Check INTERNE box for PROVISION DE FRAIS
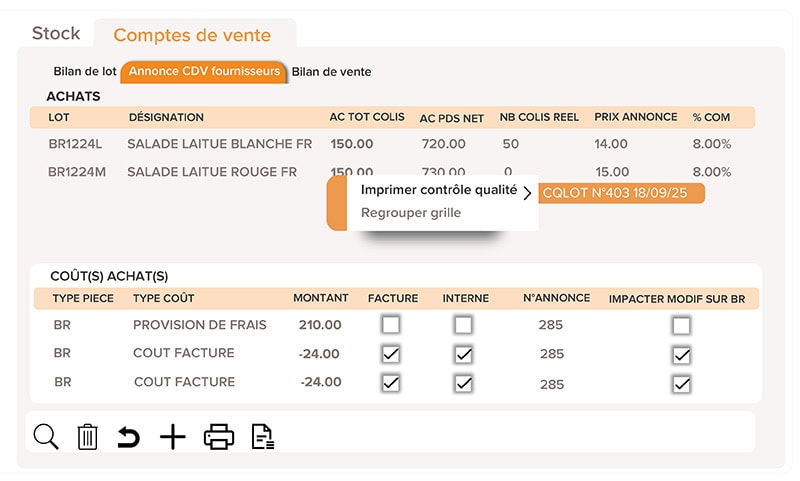 (x=463, y=325)
